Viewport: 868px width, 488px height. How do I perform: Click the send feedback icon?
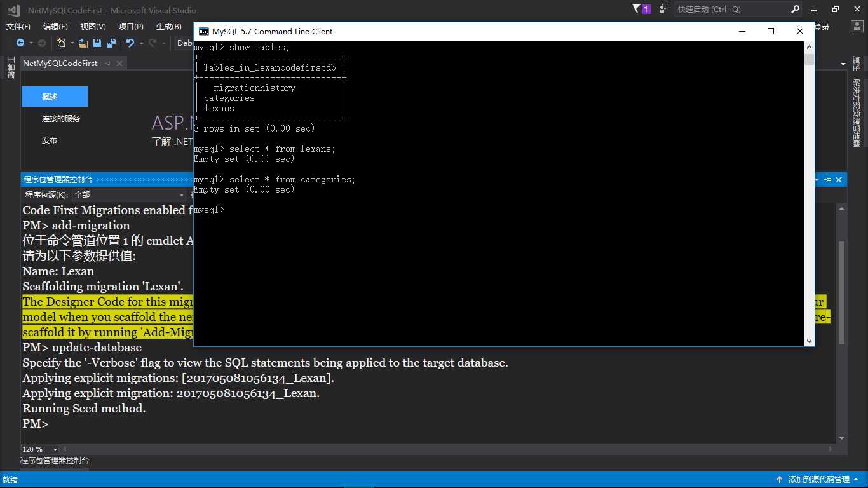point(664,9)
